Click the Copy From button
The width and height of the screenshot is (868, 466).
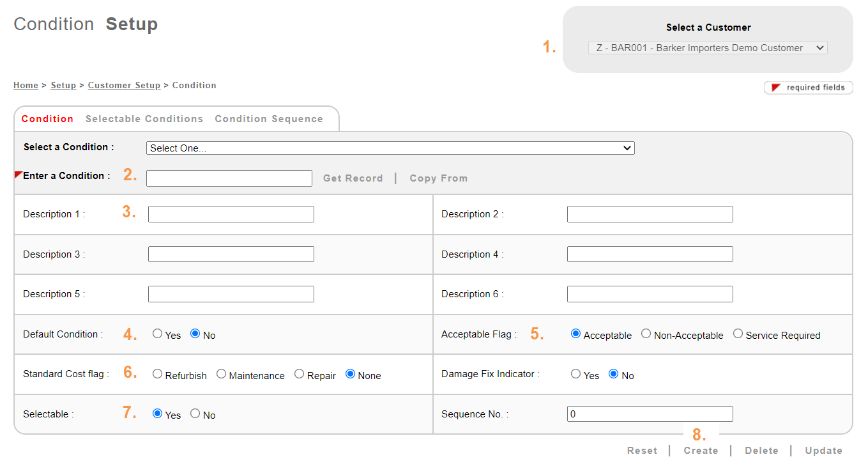(438, 178)
